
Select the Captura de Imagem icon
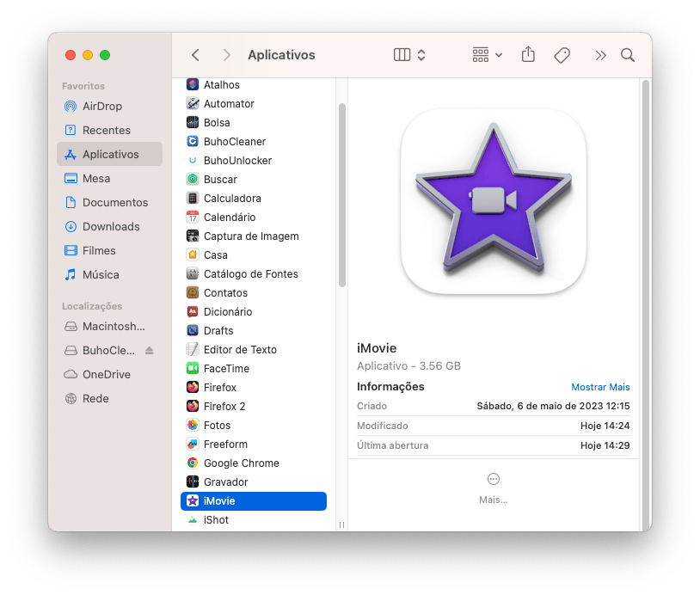(193, 236)
